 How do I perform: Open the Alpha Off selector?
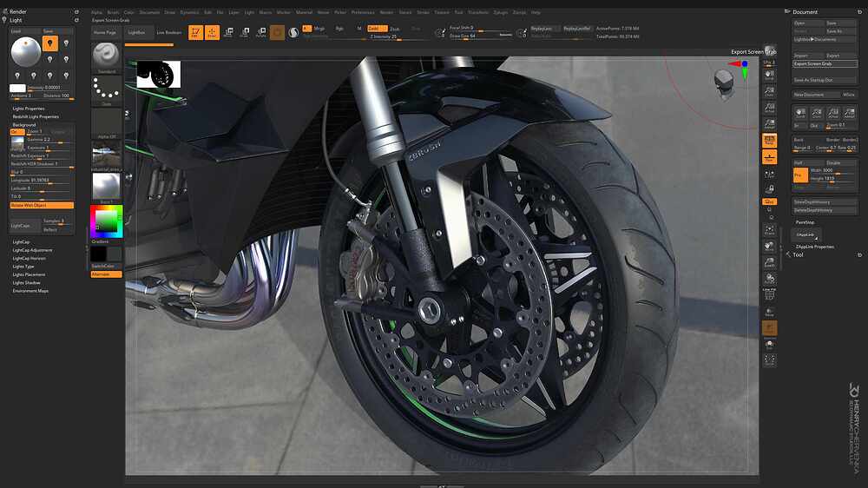(x=106, y=123)
